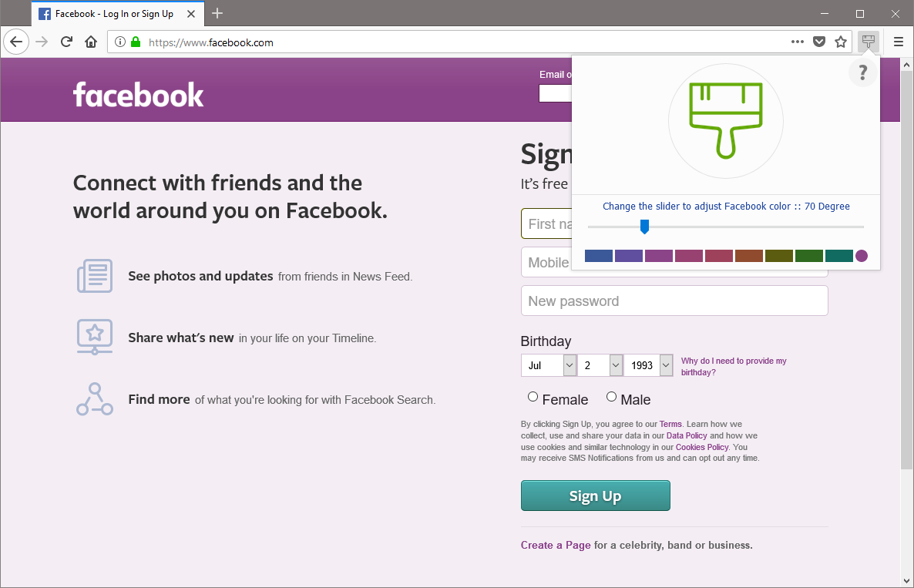Open the help question mark icon
The image size is (914, 588).
point(862,73)
